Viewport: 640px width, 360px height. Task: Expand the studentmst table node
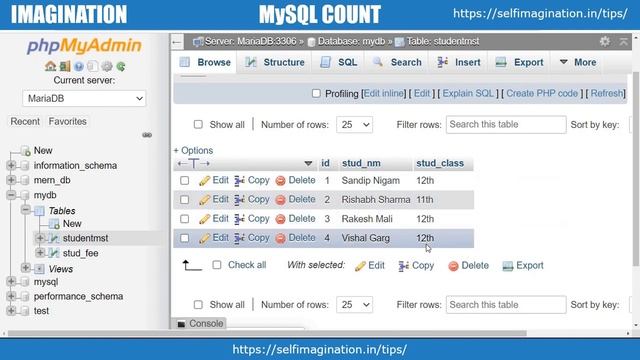[40, 238]
